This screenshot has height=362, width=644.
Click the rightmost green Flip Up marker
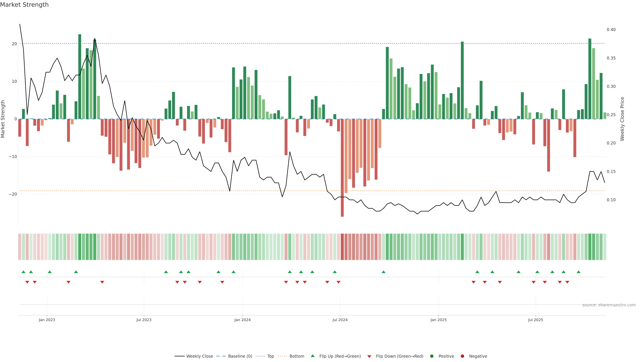pos(578,272)
